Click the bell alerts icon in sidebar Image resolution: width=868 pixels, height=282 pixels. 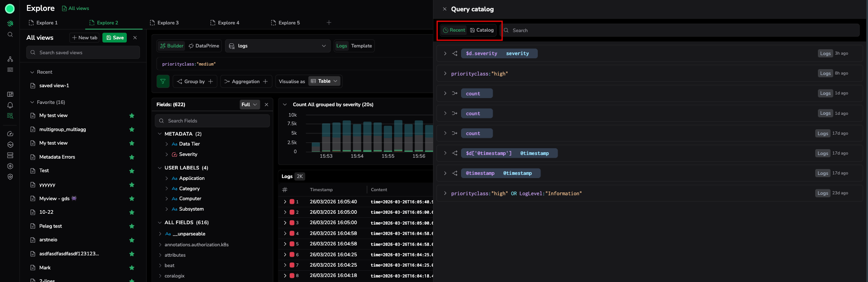(x=10, y=105)
